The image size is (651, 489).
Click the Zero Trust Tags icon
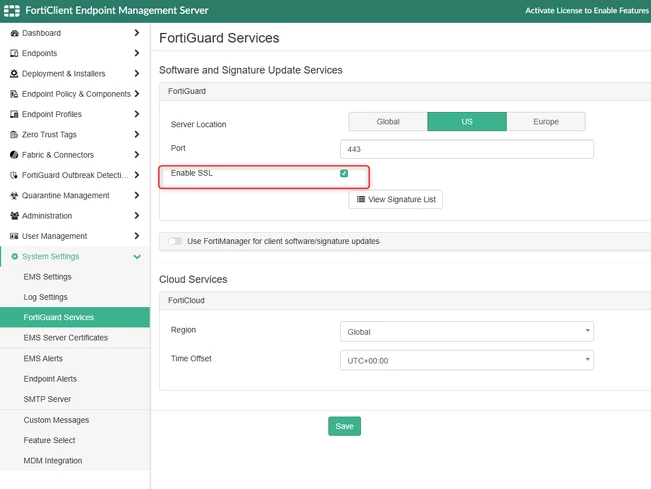[14, 134]
